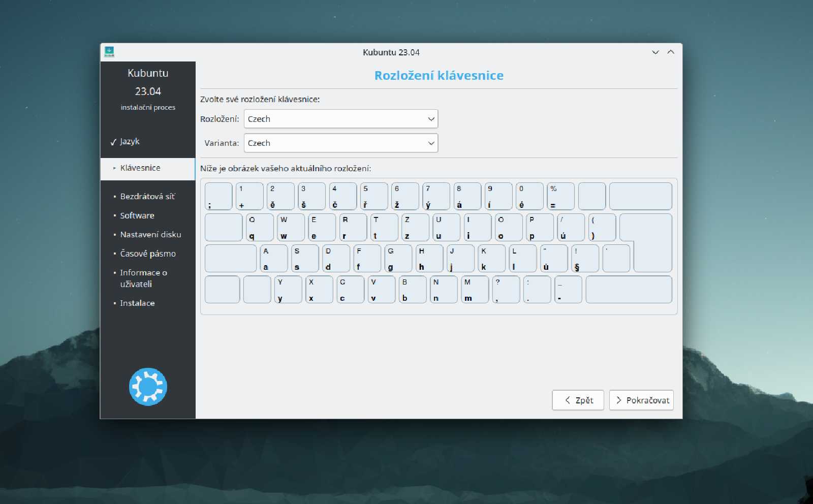The image size is (813, 504).
Task: Click the A key in keyboard preview
Action: tap(274, 258)
